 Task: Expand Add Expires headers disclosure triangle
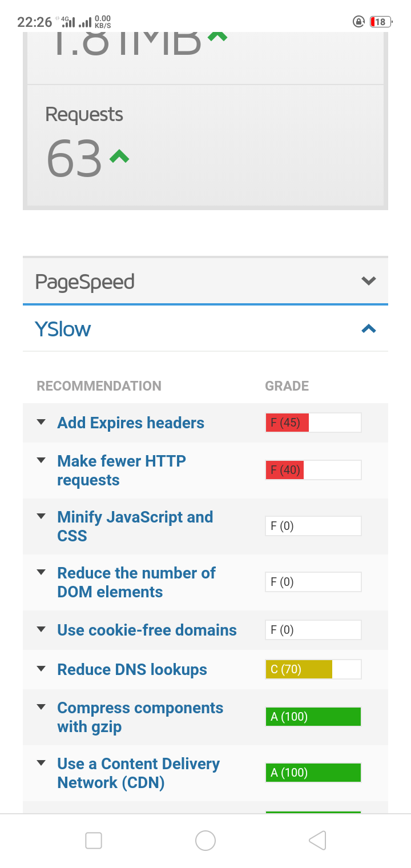point(41,423)
